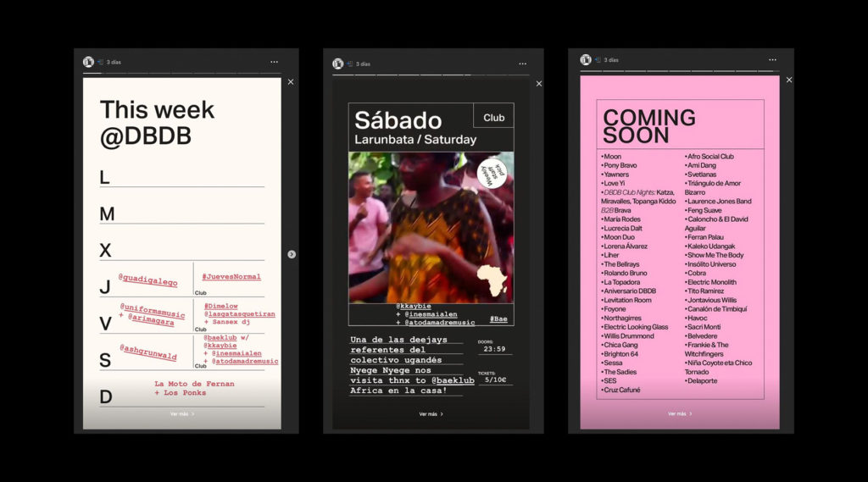The image size is (868, 482).
Task: Click Delaporte in the list
Action: [701, 380]
